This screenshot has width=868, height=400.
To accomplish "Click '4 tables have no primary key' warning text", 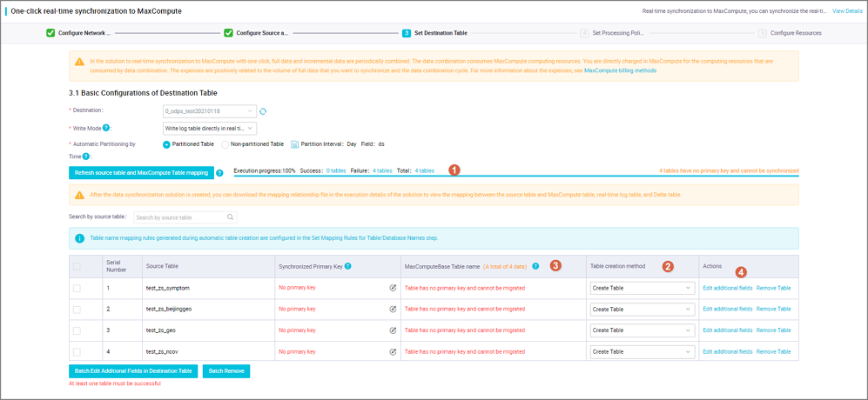I will [x=729, y=171].
